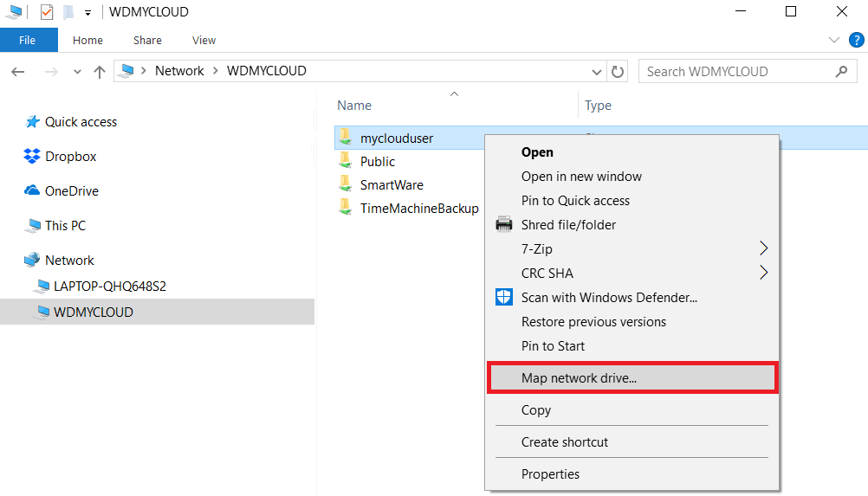868x496 pixels.
Task: Select WDMYCLOUD in the navigation pane
Action: [x=157, y=312]
